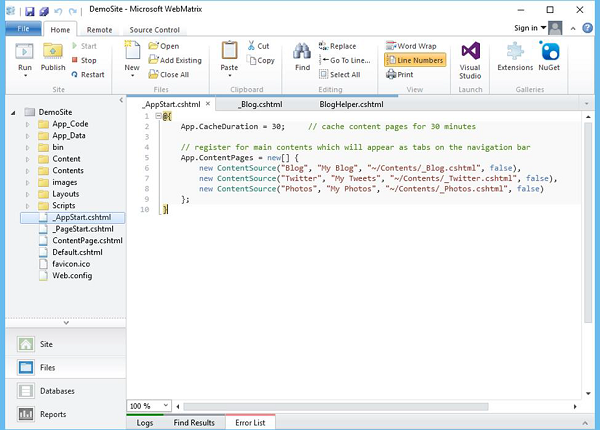The height and width of the screenshot is (430, 600).
Task: Show the Error List panel
Action: point(251,422)
